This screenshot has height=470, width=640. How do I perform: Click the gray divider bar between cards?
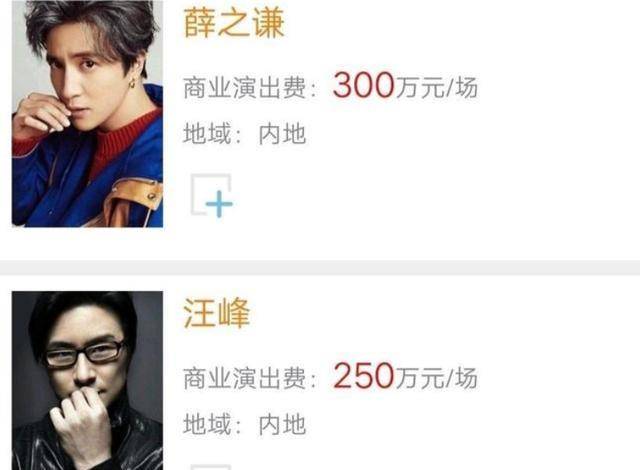coord(320,268)
